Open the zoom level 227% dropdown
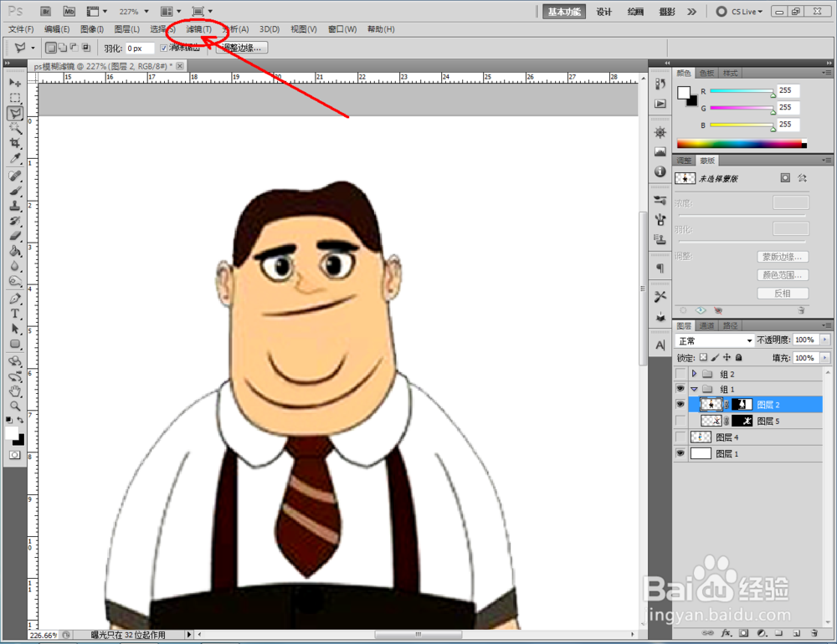This screenshot has height=644, width=837. click(x=146, y=11)
